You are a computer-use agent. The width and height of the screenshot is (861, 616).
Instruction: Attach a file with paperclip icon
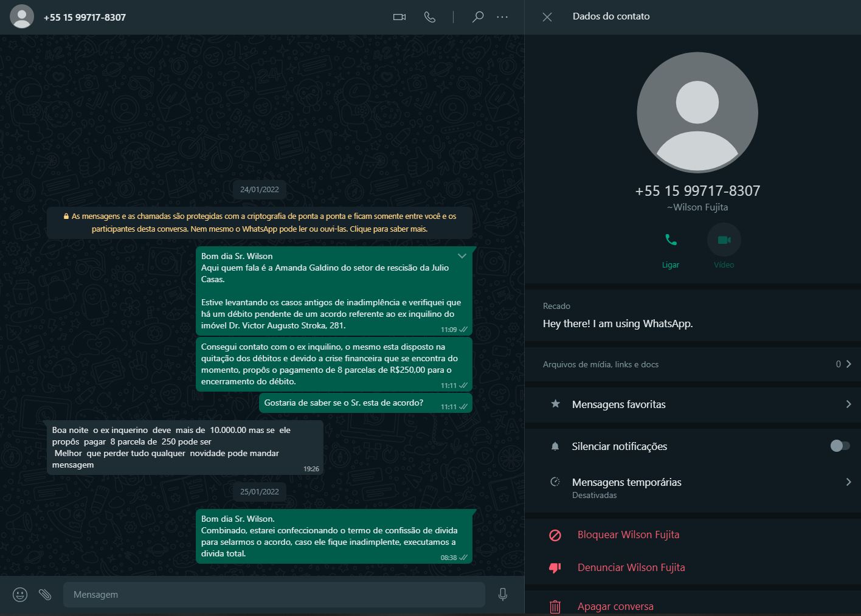pos(45,595)
